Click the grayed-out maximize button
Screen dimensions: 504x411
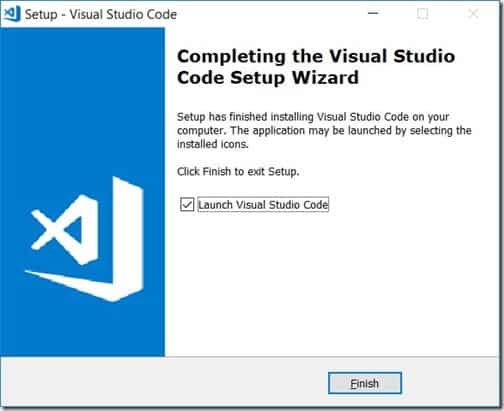[x=422, y=14]
